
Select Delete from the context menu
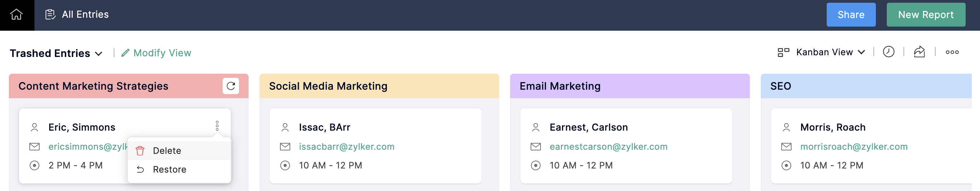[167, 151]
